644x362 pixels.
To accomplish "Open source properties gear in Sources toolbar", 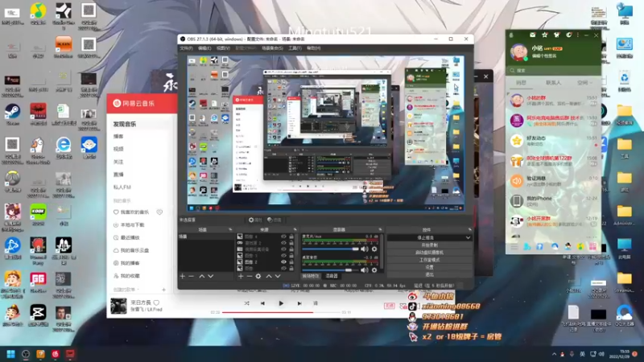I will coord(258,276).
